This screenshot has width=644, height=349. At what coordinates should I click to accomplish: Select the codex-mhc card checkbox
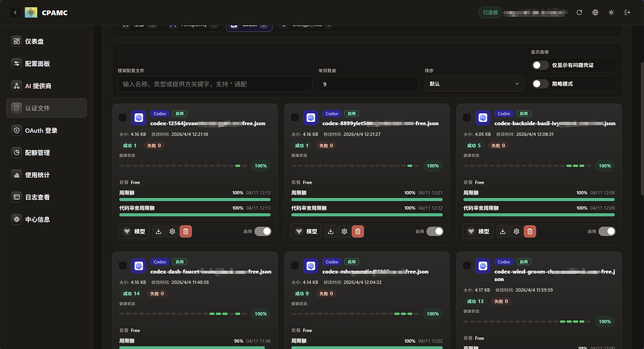coord(295,265)
